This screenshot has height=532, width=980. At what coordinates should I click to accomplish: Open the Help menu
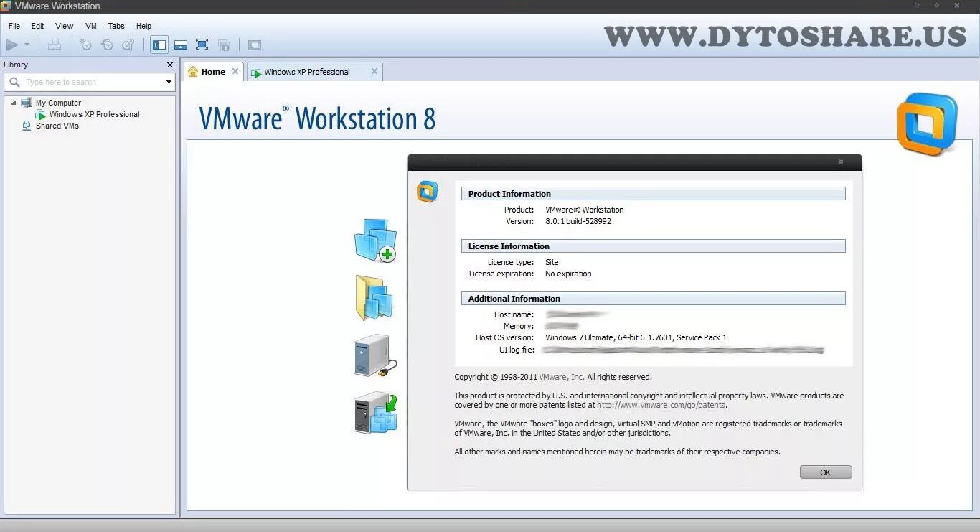tap(144, 26)
